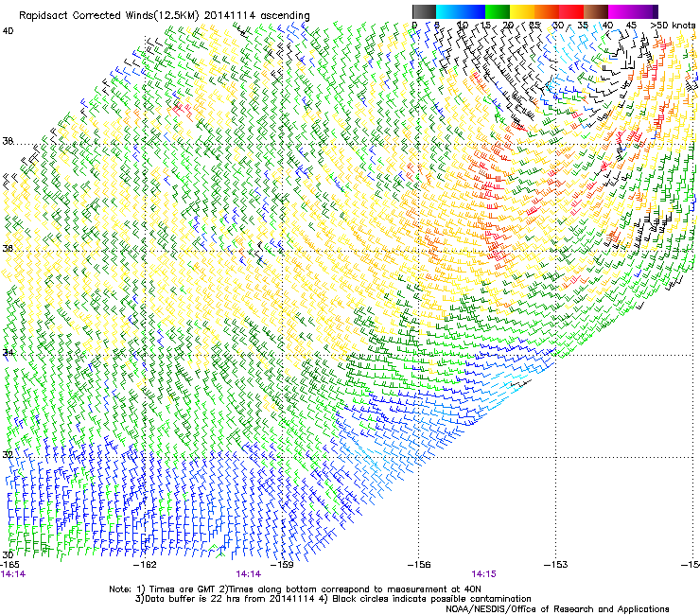Click the purple '14:15' time label

(x=484, y=574)
